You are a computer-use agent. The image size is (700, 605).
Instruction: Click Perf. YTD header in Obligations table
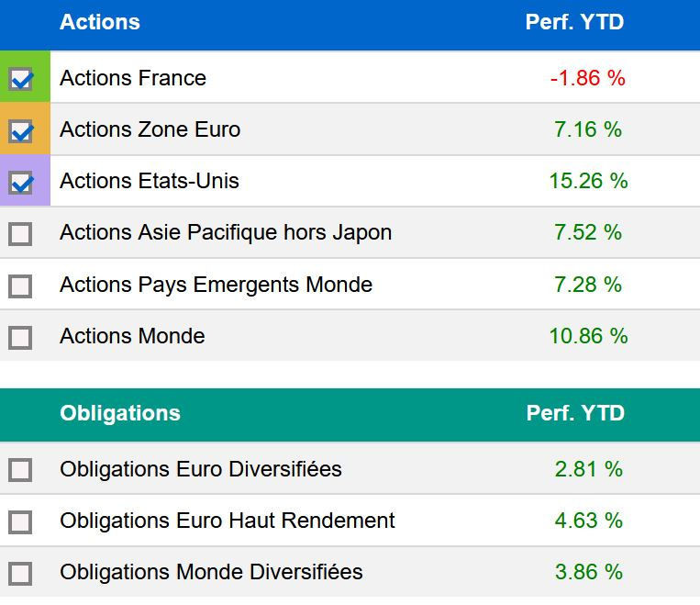tap(575, 413)
